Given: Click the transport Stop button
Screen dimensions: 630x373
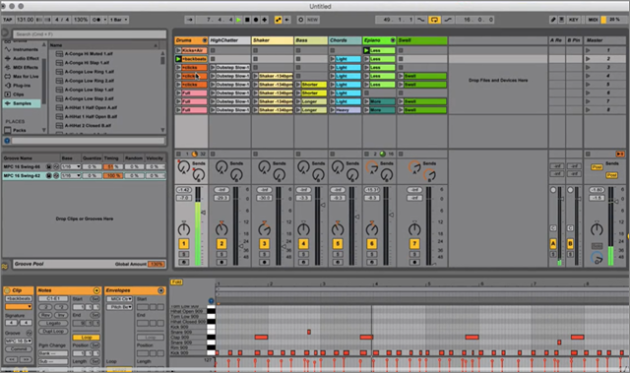Looking at the screenshot, I should coord(247,19).
